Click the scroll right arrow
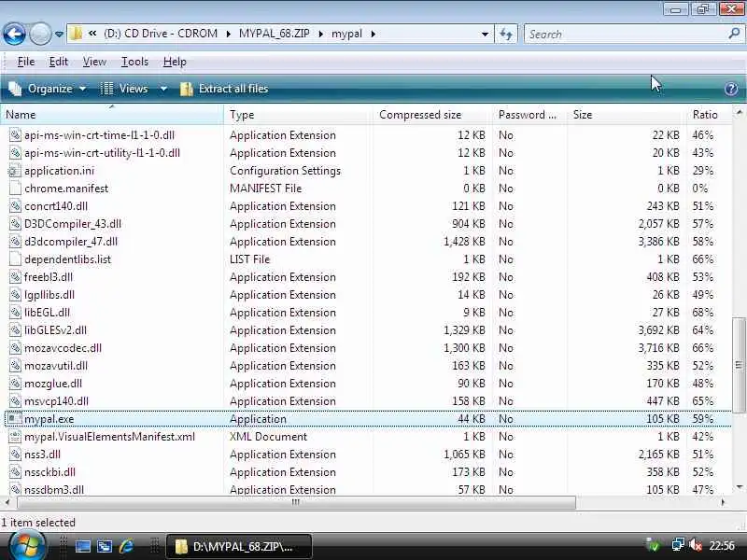Screen dimensions: 747x560 click(x=723, y=502)
